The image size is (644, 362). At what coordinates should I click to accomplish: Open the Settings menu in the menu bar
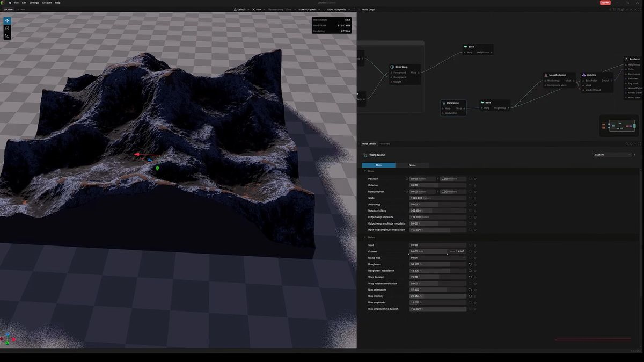34,3
